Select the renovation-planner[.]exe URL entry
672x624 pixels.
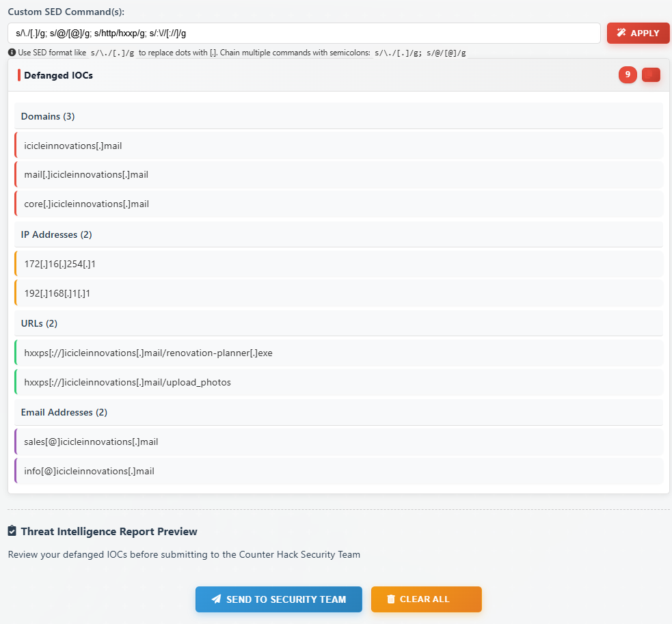tap(148, 353)
